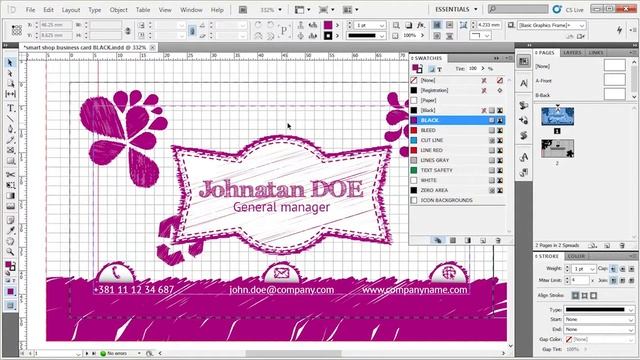Select the Line tool
Viewport: 640px width, 360px height.
click(x=10, y=119)
